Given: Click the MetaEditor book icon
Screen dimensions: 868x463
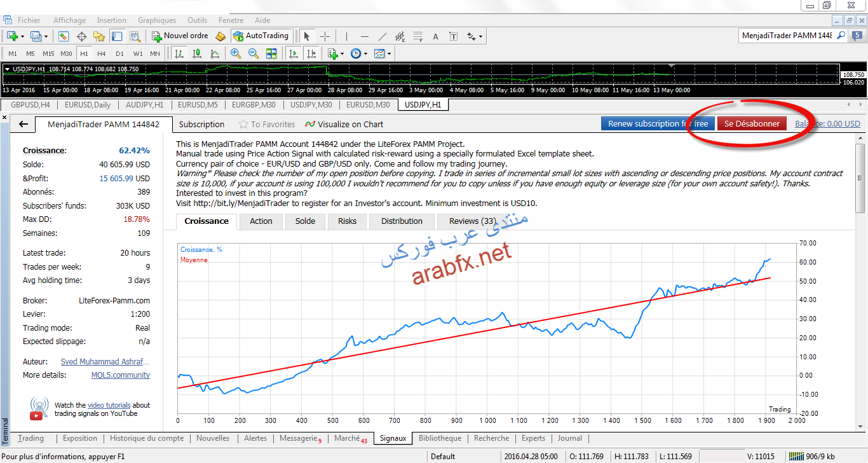Looking at the screenshot, I should click(x=220, y=36).
